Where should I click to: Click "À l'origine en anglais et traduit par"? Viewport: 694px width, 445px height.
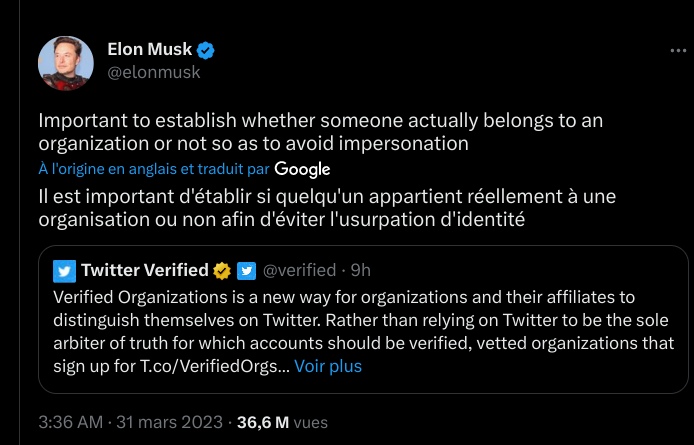coord(153,169)
